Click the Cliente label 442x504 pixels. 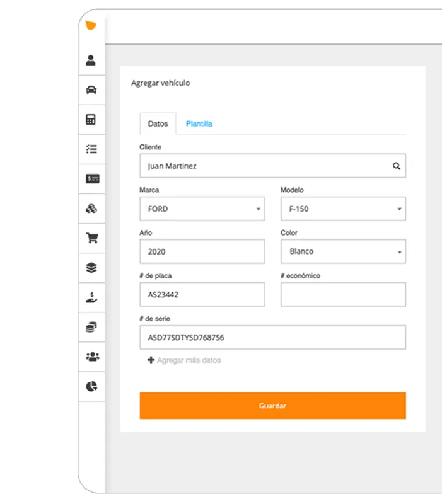tap(150, 147)
